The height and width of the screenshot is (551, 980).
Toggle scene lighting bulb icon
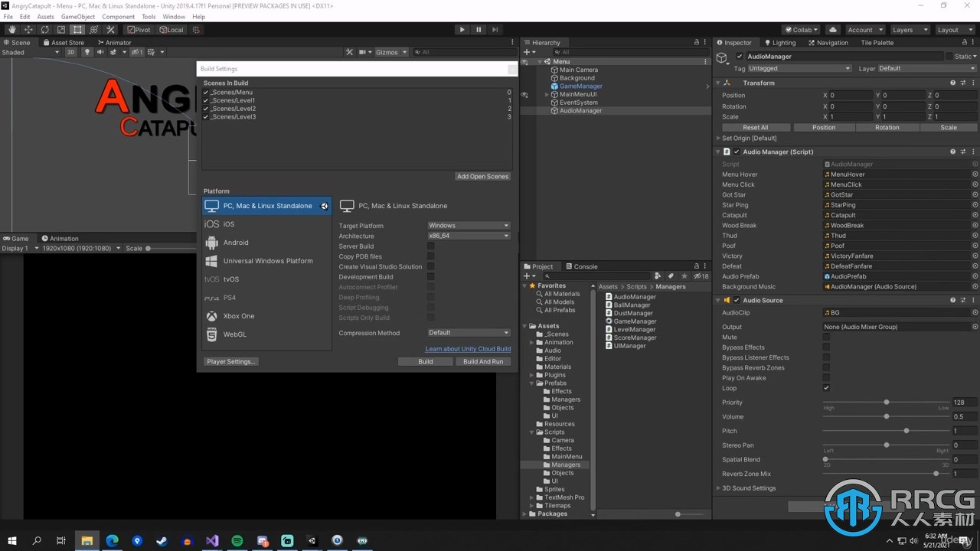pos(87,52)
